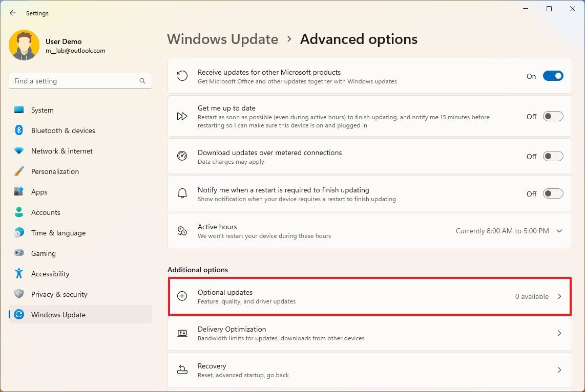Select Privacy & security in the sidebar

59,294
